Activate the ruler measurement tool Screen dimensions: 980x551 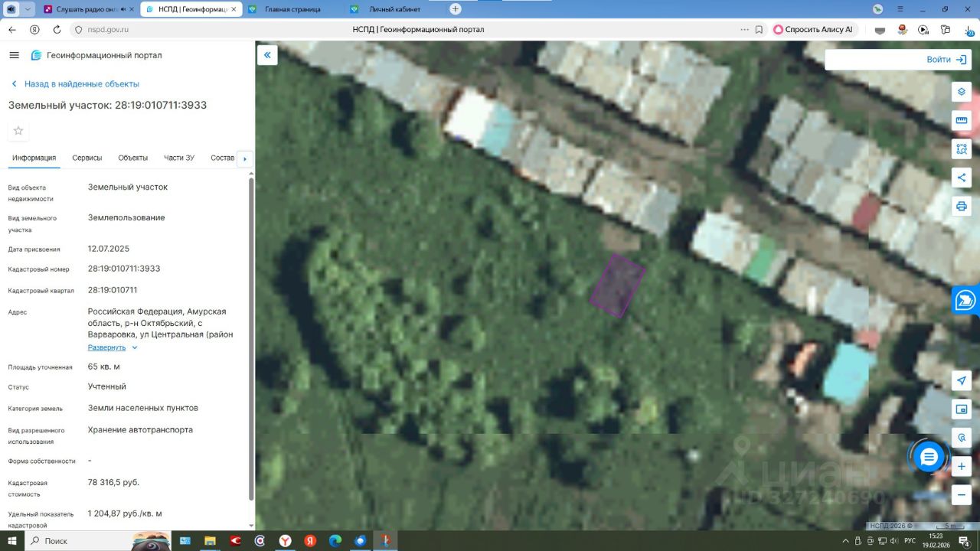[962, 120]
